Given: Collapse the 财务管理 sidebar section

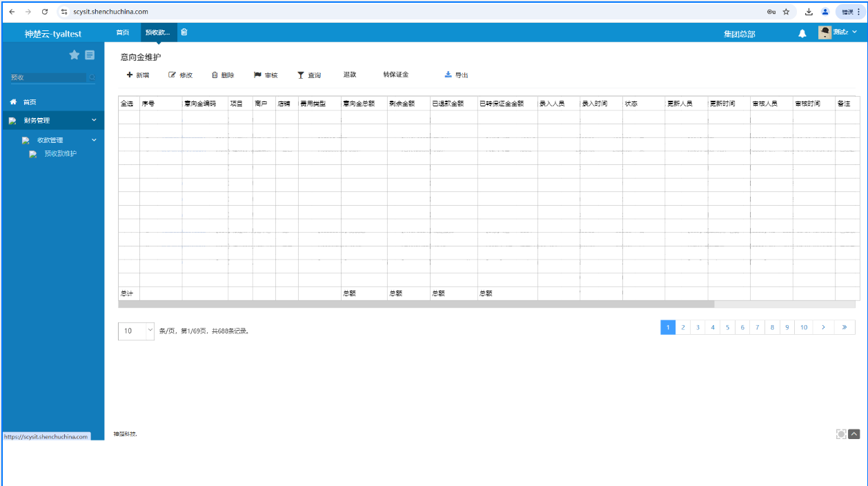Looking at the screenshot, I should [x=52, y=120].
